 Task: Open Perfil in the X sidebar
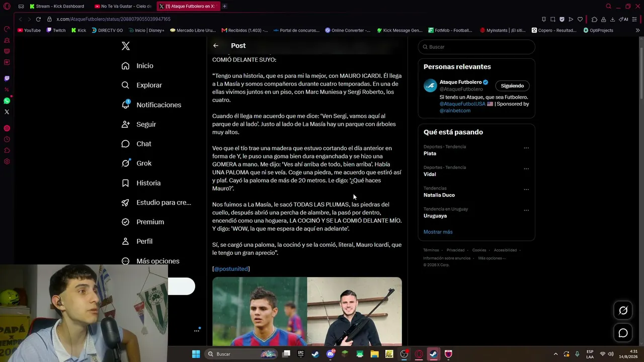pos(137,241)
